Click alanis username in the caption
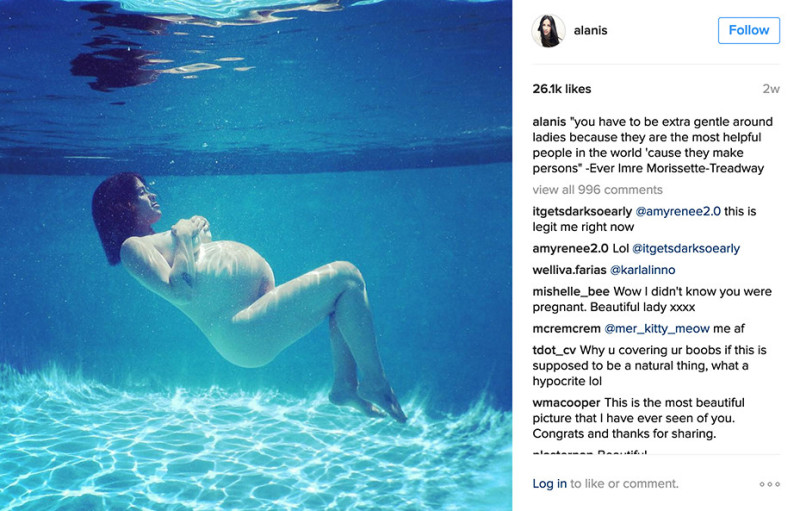 (x=549, y=122)
